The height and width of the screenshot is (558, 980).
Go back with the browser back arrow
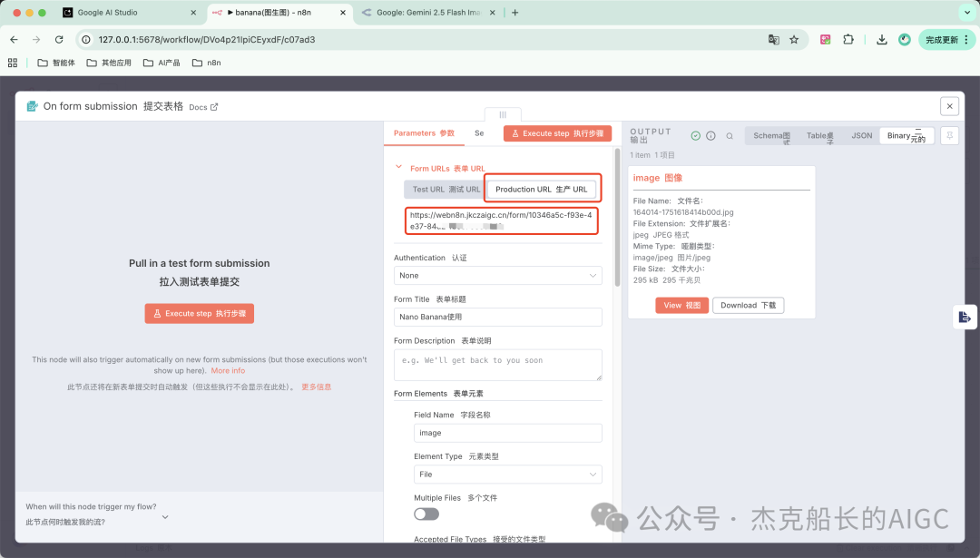pos(14,39)
